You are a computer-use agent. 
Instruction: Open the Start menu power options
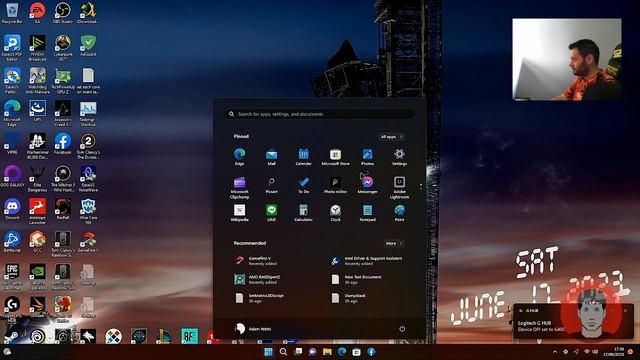coord(402,329)
